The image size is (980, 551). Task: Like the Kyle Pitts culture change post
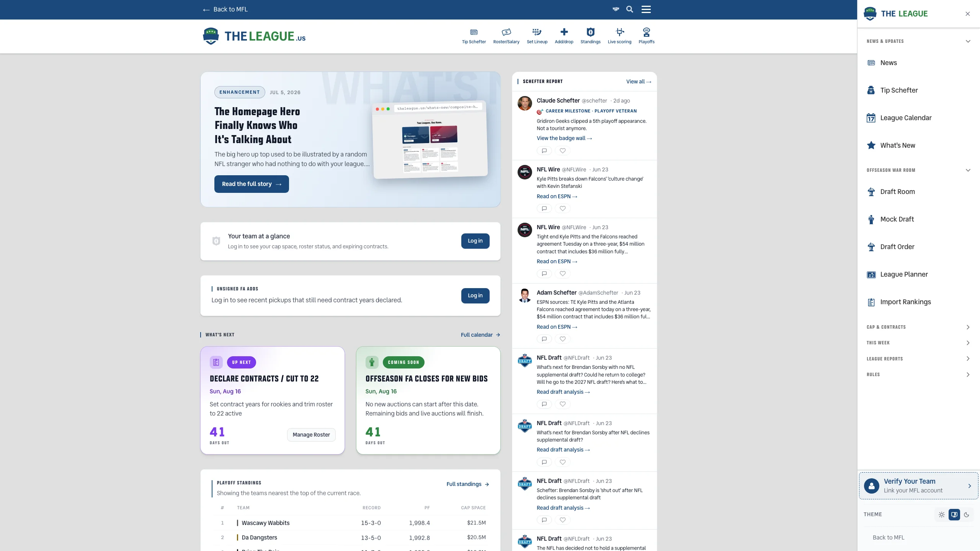[x=562, y=209]
